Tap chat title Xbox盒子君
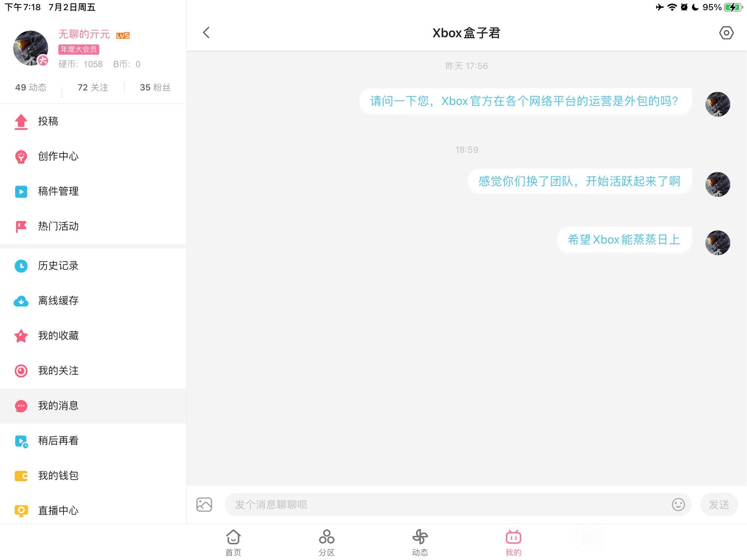 (x=466, y=33)
